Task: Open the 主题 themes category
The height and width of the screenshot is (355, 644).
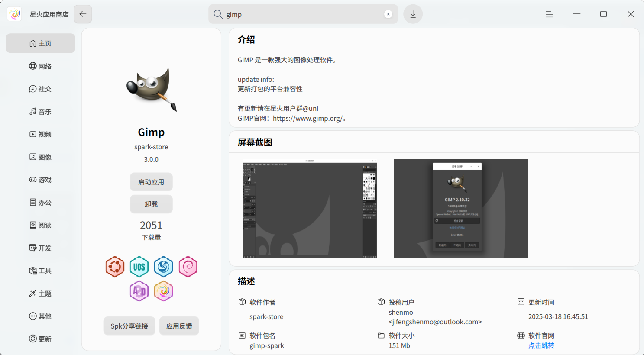Action: (x=40, y=294)
